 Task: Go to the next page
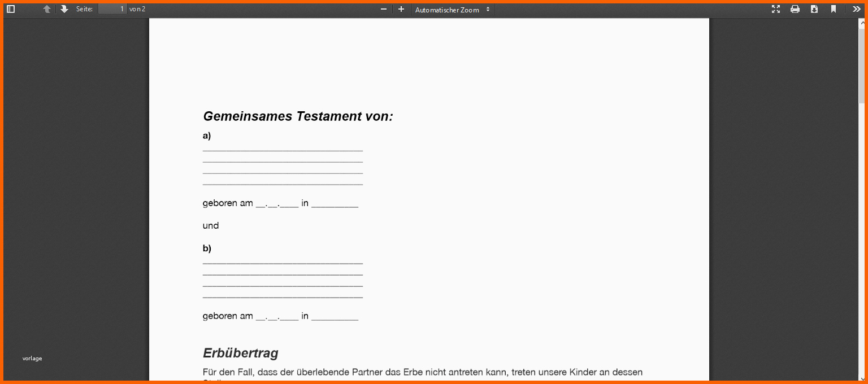64,9
